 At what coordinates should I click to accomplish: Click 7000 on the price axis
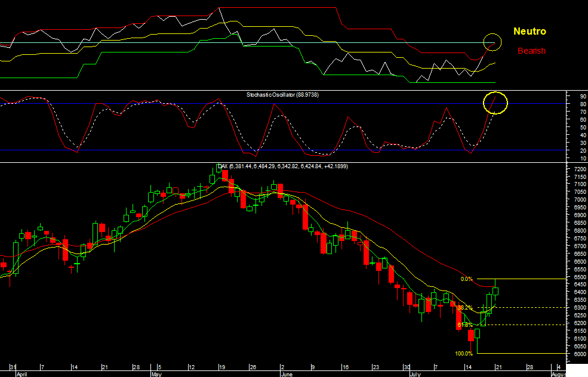tap(580, 200)
